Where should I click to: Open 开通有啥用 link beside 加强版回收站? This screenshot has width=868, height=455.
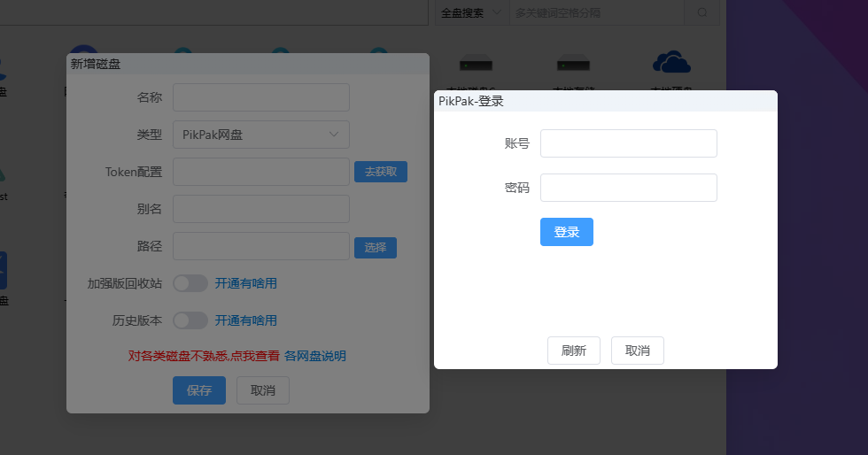[246, 283]
